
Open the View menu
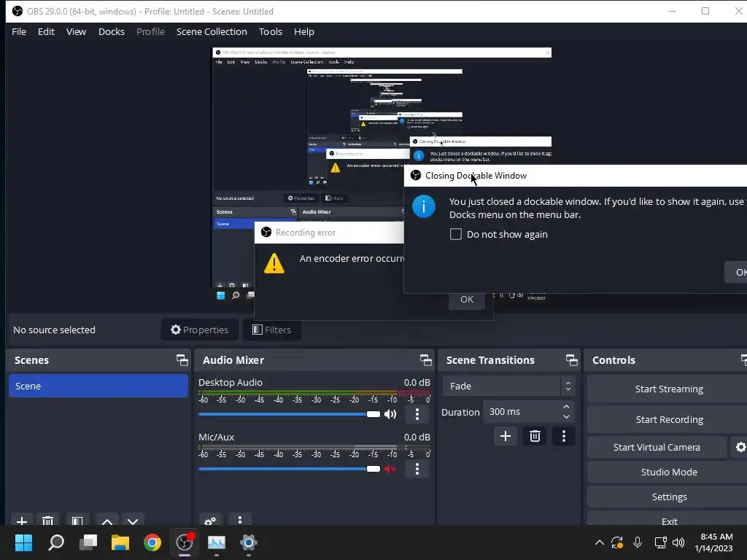point(76,31)
